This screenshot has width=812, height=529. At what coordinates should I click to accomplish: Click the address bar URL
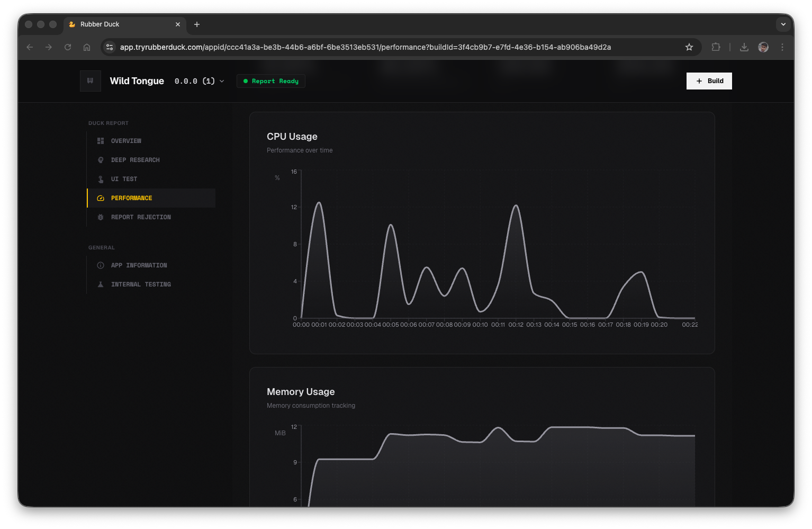pyautogui.click(x=365, y=47)
